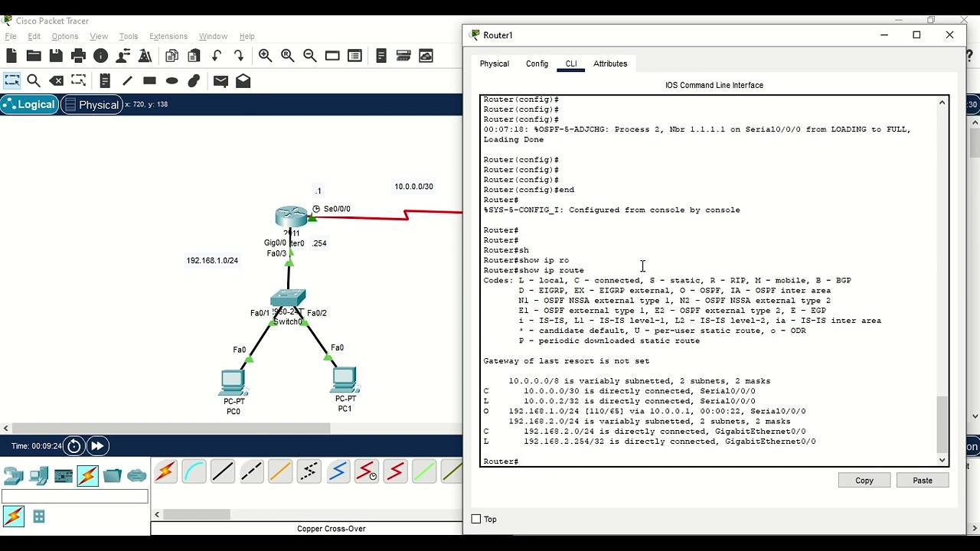
Task: Select Switch0 in the workspace
Action: click(288, 298)
